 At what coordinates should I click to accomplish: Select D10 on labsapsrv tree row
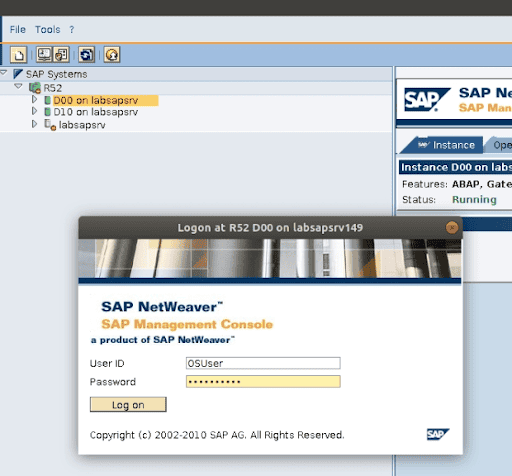coord(96,112)
